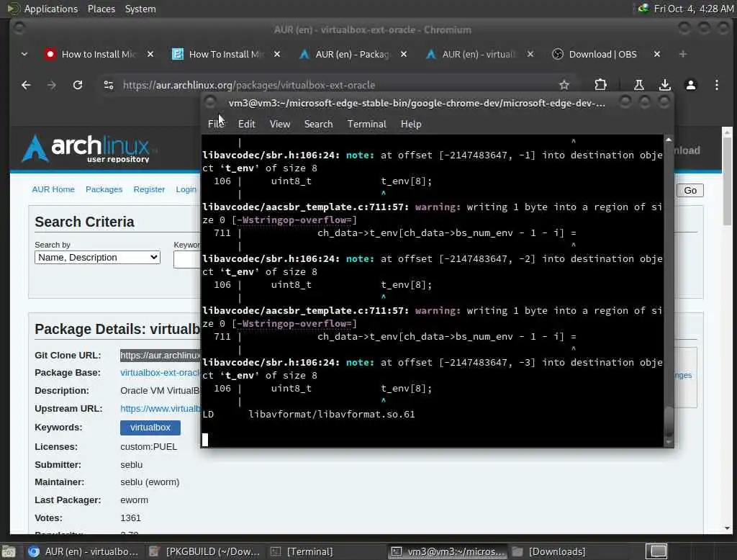Select the Git Clone URL text

(x=160, y=356)
